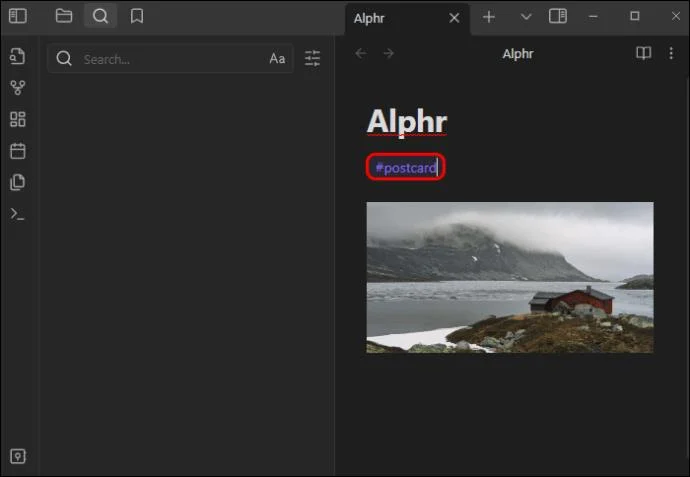Click the #postcard tag
Screen dimensions: 690x477
(x=406, y=168)
